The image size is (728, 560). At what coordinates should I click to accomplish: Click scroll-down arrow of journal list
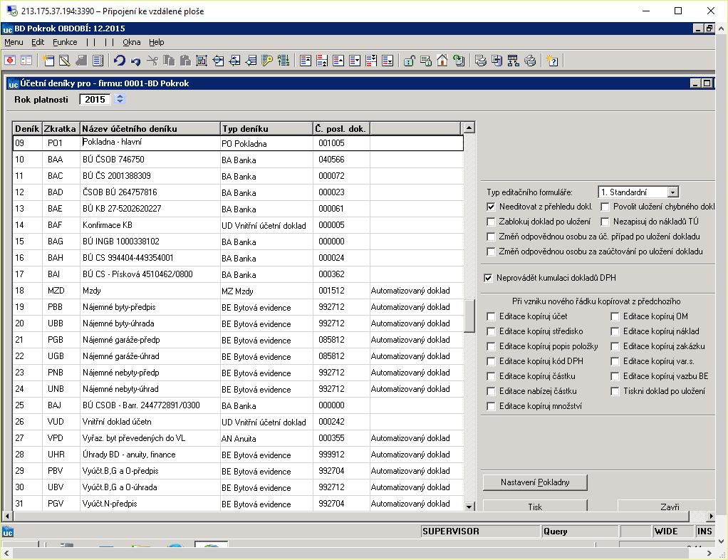469,507
